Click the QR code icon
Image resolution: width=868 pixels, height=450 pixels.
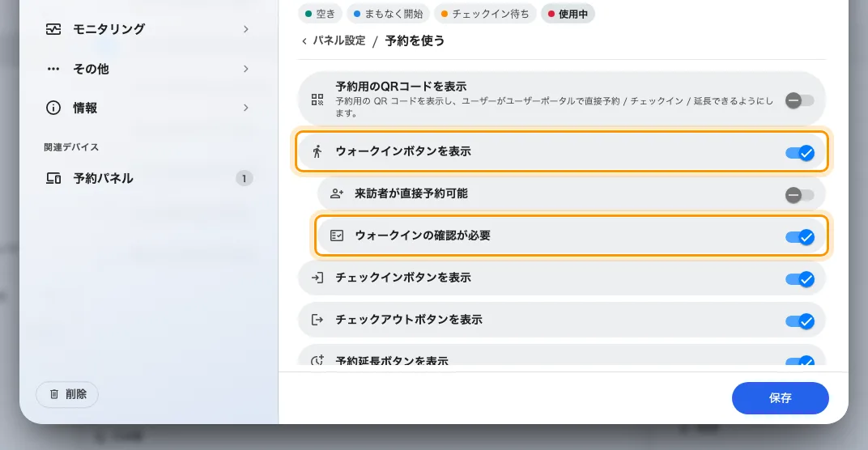(317, 100)
